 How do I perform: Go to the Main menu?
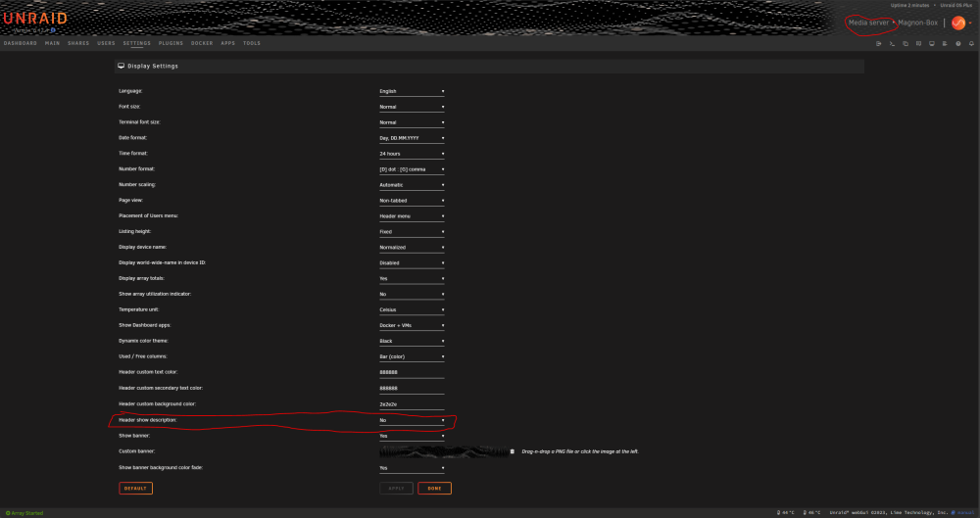pos(53,44)
